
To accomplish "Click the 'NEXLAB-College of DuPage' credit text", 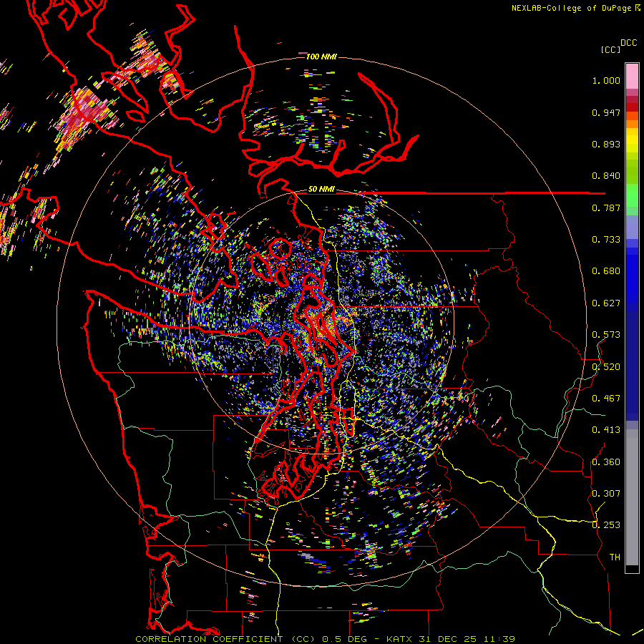I will [571, 8].
